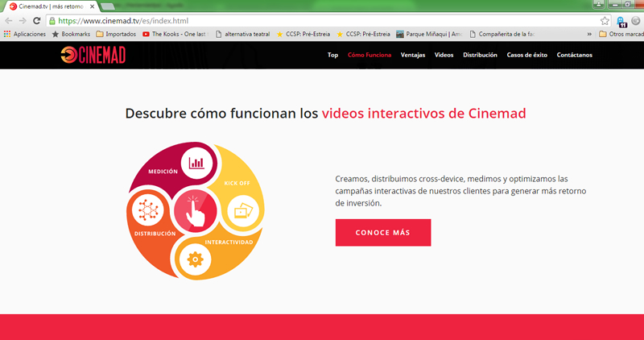The image size is (644, 340).
Task: Click the INTERACTIVIDAD label in the diagram
Action: pyautogui.click(x=229, y=243)
